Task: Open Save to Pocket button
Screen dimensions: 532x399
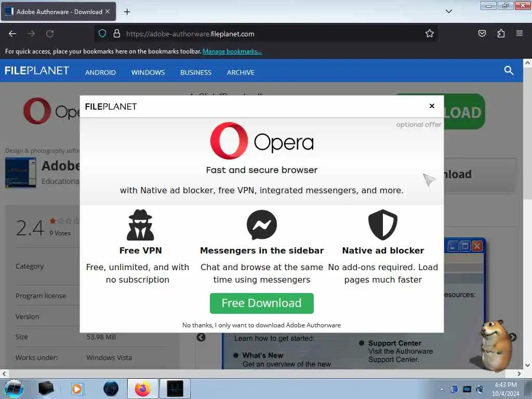Action: pyautogui.click(x=482, y=34)
